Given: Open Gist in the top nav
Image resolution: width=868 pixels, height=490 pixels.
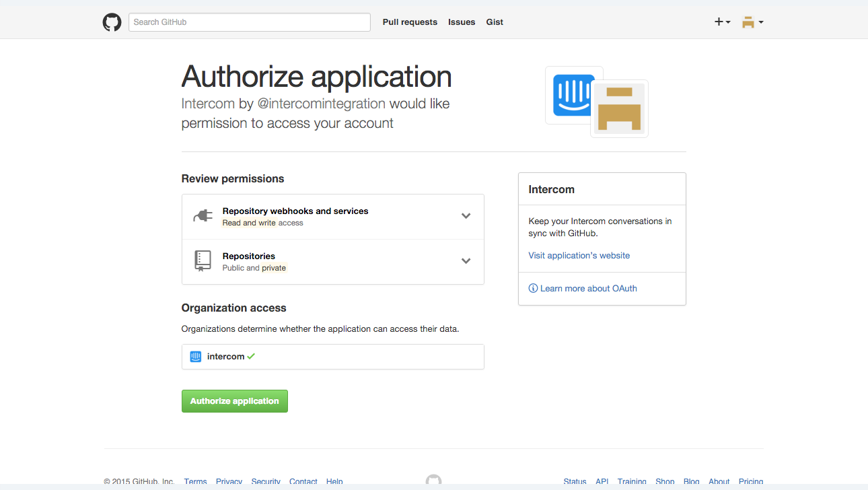Looking at the screenshot, I should coord(495,22).
